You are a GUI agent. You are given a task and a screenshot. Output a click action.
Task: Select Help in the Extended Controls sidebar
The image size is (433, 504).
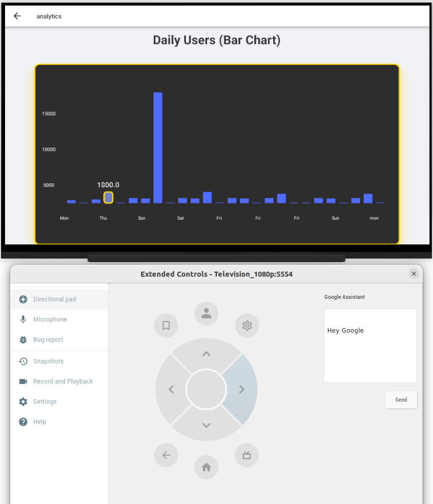[39, 421]
